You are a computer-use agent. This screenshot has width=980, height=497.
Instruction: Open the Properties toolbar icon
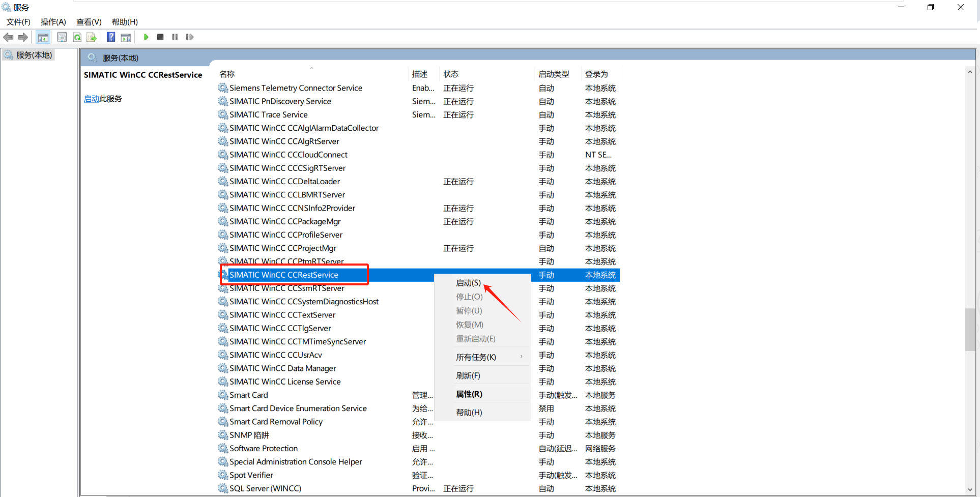[62, 37]
